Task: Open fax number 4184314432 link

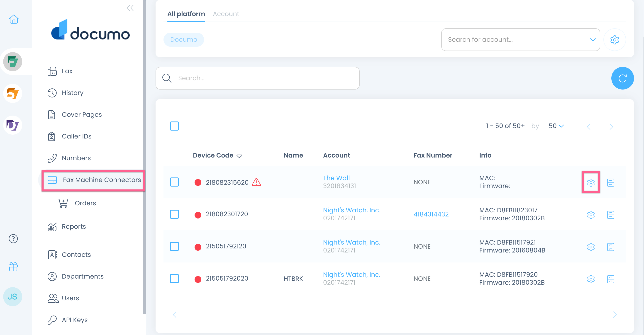Action: pos(431,214)
